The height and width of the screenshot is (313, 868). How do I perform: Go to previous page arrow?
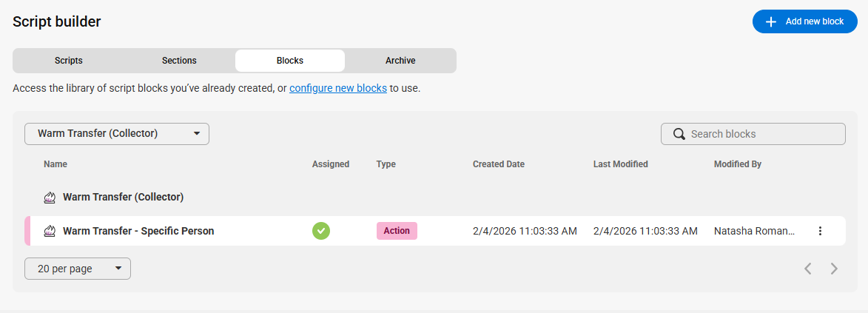pos(808,269)
